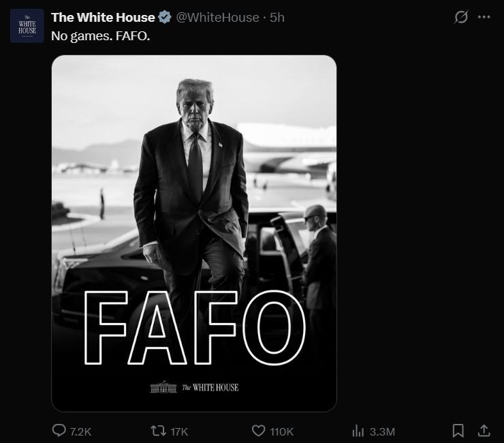504x443 pixels.
Task: Click the Grok explain-post icon
Action: tap(461, 17)
